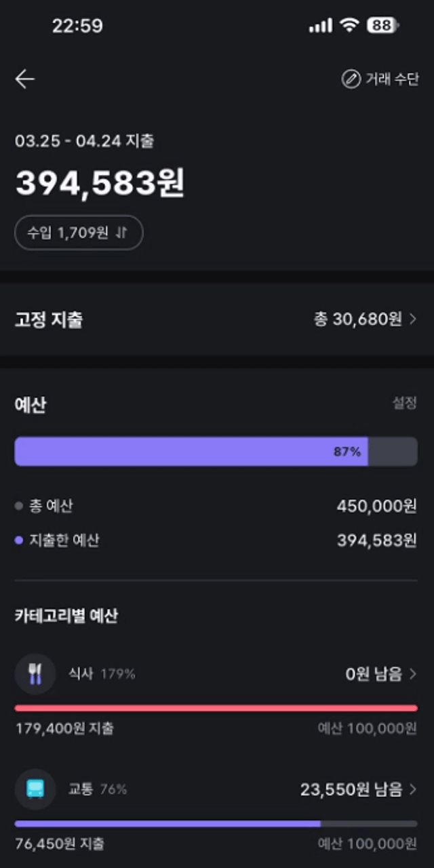
Task: Tap the 87% budget progress bar
Action: pyautogui.click(x=216, y=451)
